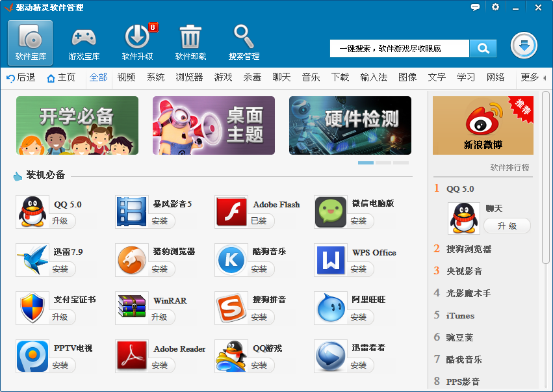Install Adobe Reader with 安装 button
The image size is (553, 392).
coord(160,365)
